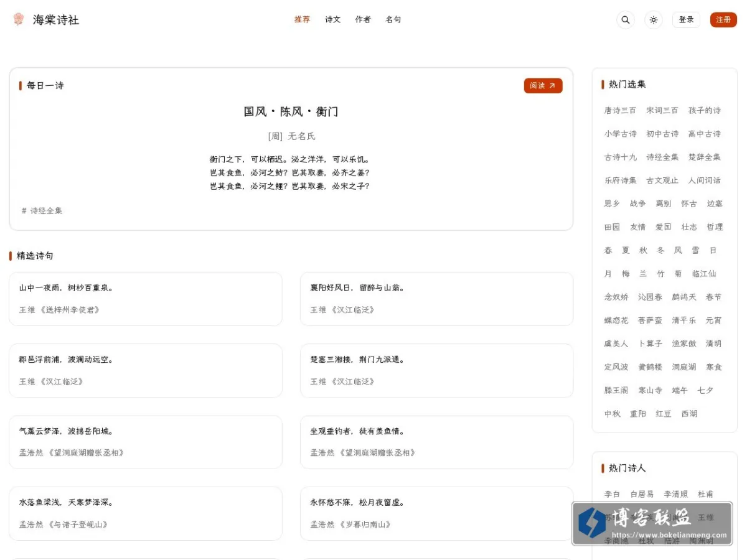Click the 寒山寺 tag
The width and height of the screenshot is (747, 560).
coord(650,391)
